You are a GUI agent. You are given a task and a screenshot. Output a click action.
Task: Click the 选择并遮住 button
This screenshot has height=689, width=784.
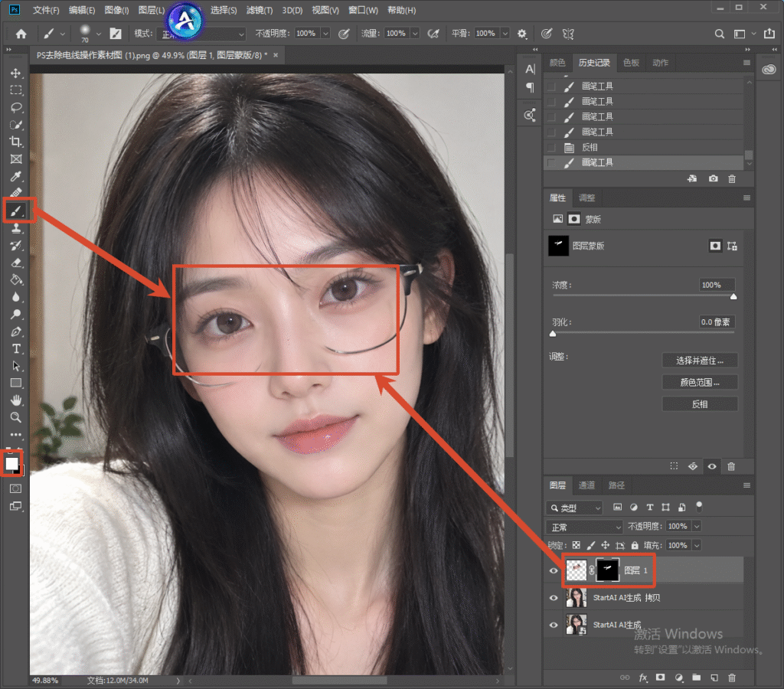click(x=700, y=361)
